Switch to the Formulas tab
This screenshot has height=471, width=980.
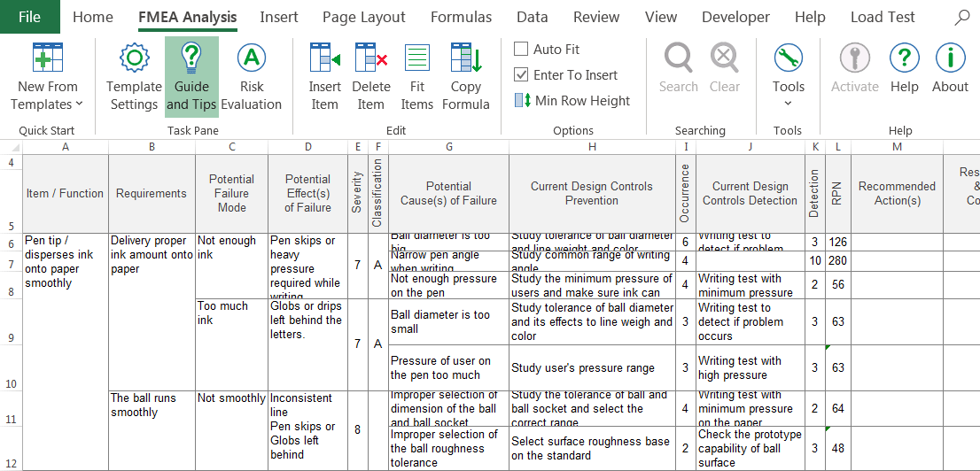[461, 17]
